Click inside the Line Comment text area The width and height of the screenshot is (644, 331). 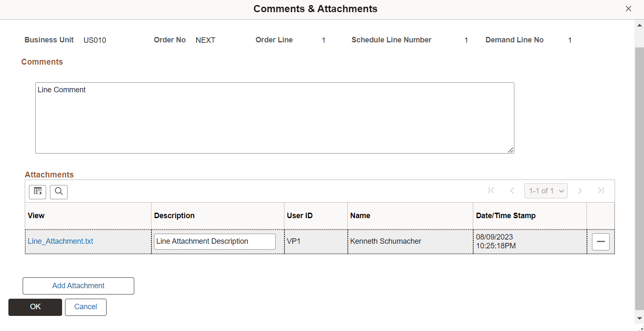tap(275, 117)
